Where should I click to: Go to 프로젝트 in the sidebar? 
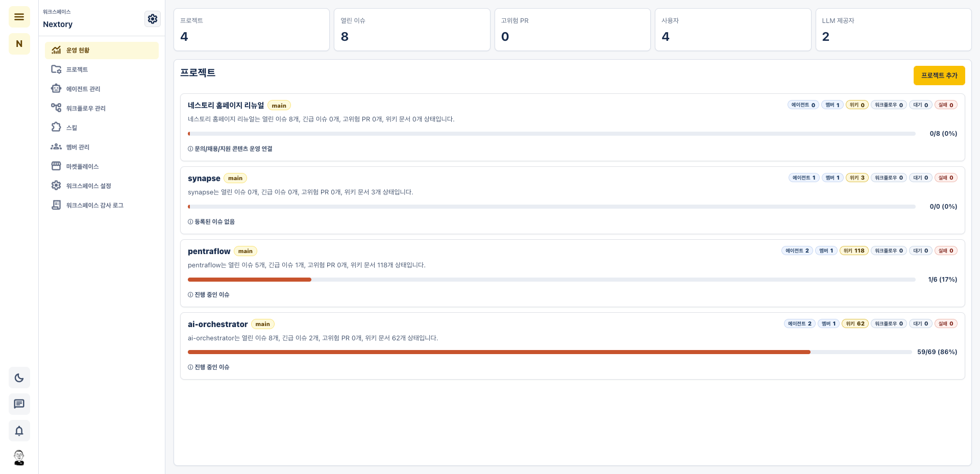pyautogui.click(x=102, y=69)
